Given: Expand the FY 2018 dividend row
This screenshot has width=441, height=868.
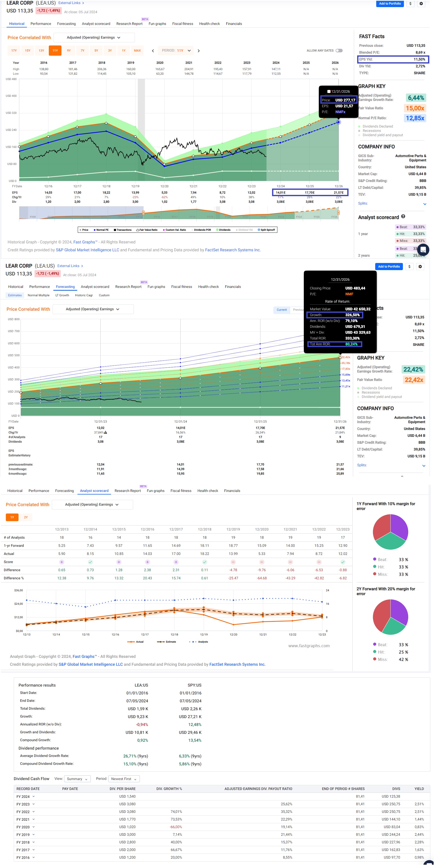Looking at the screenshot, I should pos(34,842).
